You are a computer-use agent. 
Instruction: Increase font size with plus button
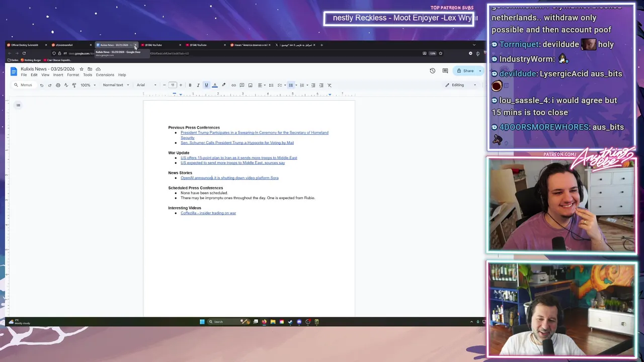pos(181,85)
